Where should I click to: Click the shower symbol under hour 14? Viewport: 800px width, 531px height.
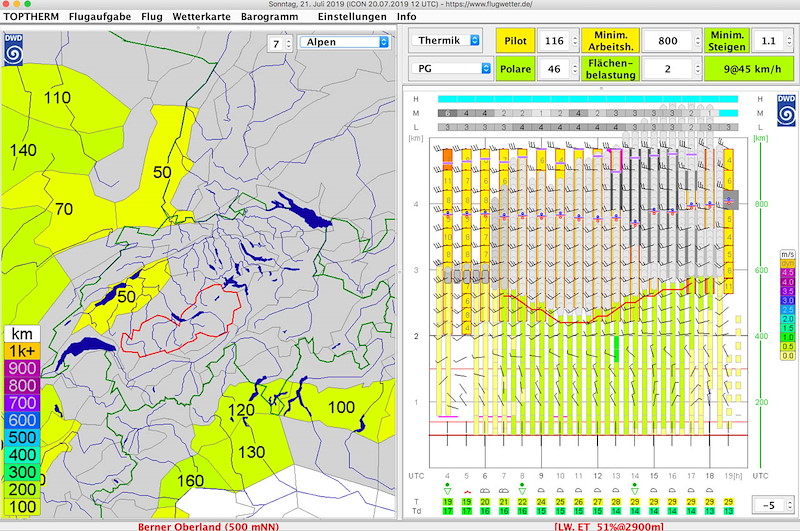pos(635,491)
